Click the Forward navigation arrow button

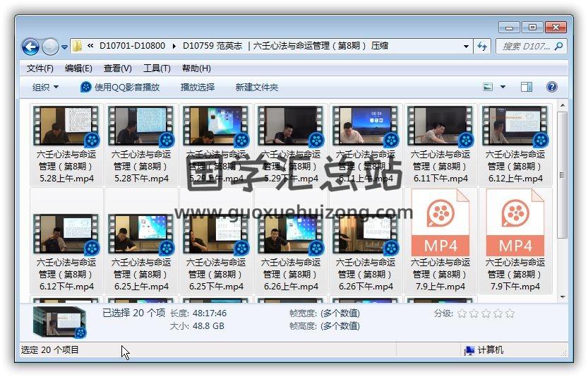pyautogui.click(x=50, y=47)
